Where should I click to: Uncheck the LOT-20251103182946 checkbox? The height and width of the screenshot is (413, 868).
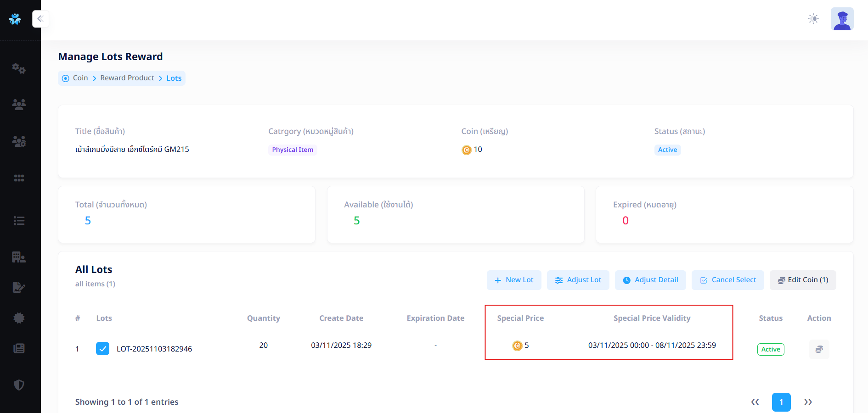102,349
